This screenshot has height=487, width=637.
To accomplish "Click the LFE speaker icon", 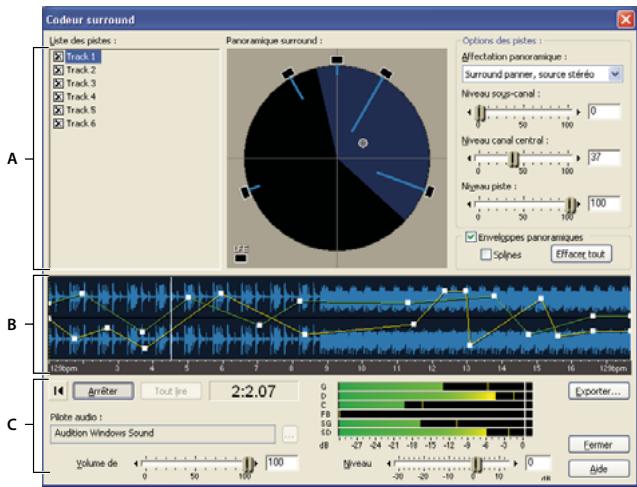I will coord(240,258).
